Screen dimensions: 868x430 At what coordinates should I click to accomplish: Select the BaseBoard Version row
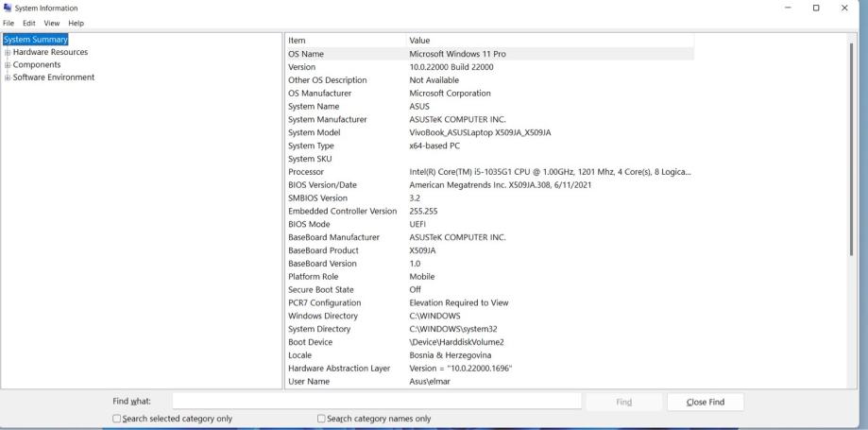(x=489, y=264)
